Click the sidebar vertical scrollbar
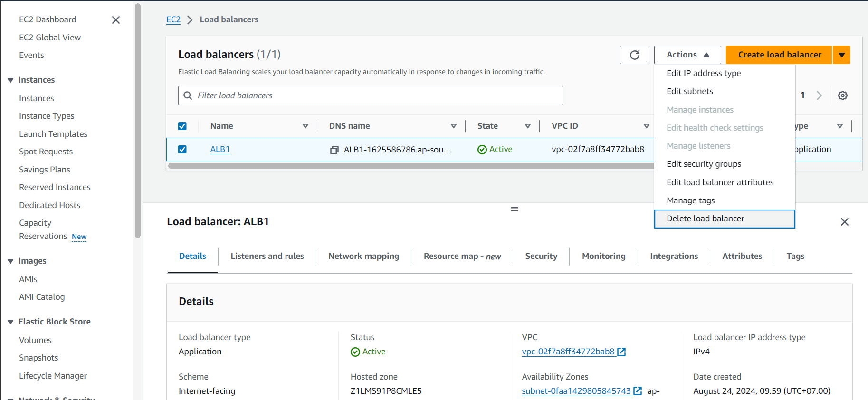This screenshot has height=400, width=868. point(138,121)
